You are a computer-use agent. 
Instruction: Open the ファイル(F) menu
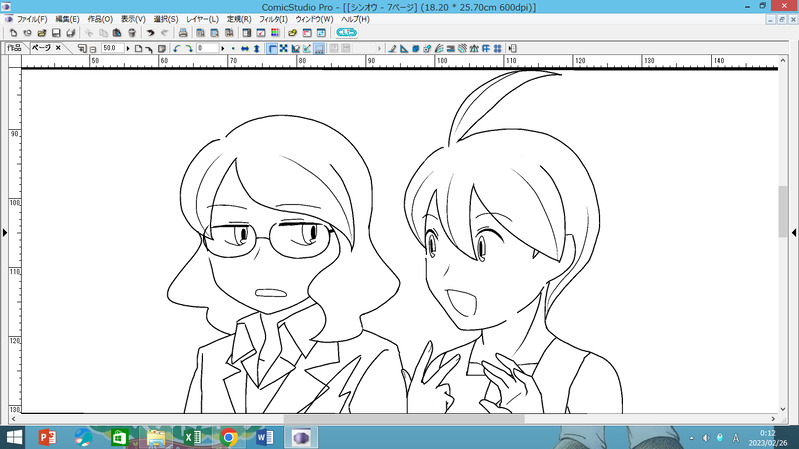[x=32, y=19]
